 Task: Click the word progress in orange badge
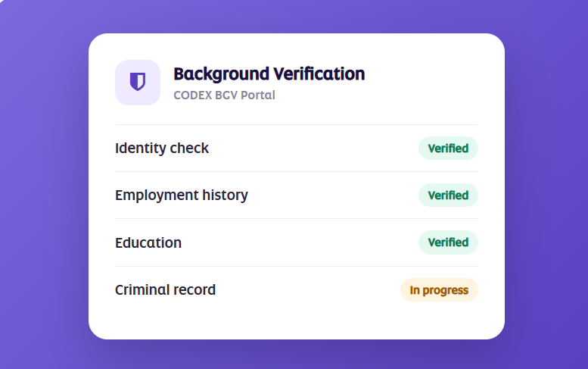[446, 290]
